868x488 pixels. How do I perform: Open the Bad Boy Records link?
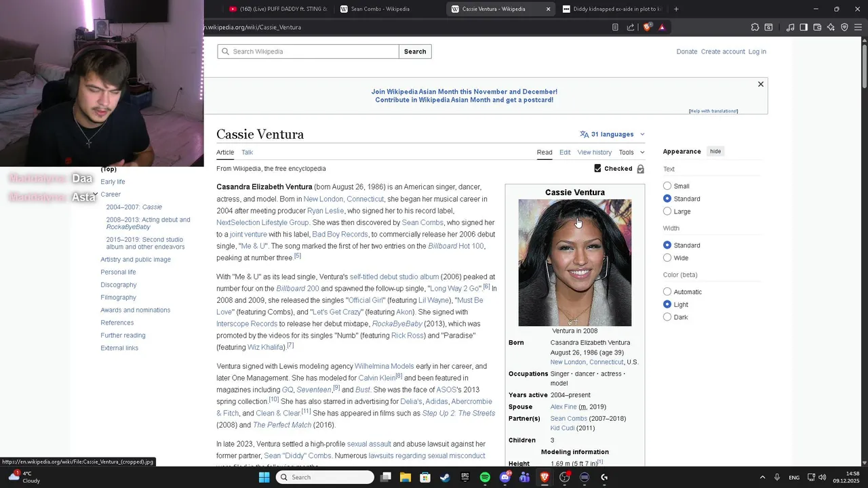pos(340,235)
